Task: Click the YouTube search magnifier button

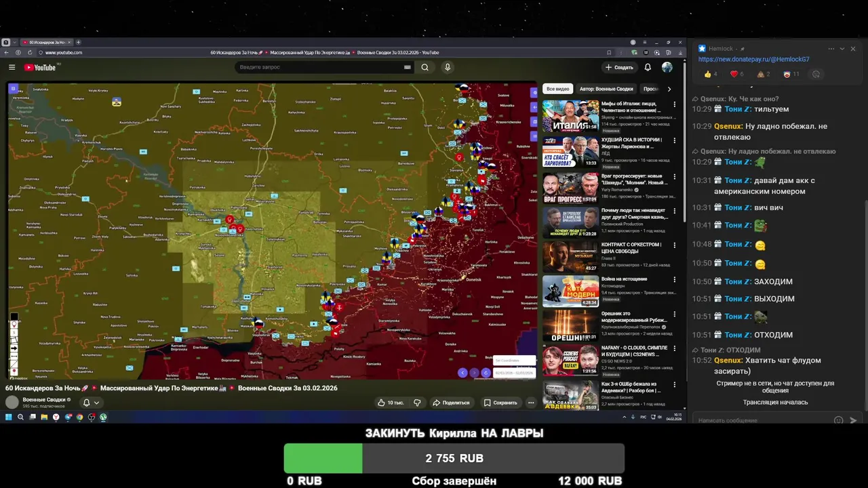Action: point(425,67)
